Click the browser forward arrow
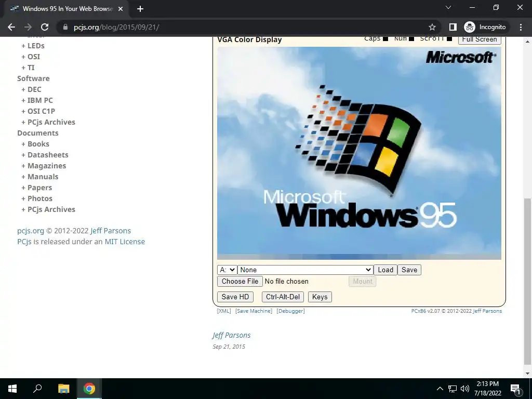The image size is (532, 399). click(28, 27)
